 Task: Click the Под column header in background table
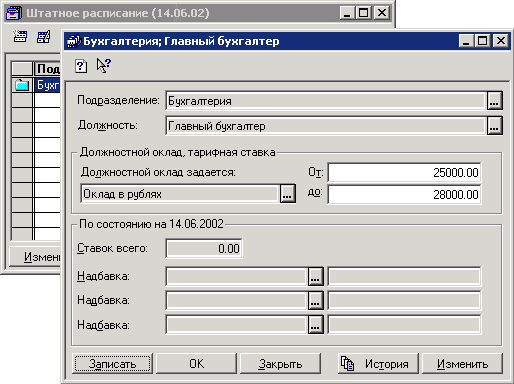pyautogui.click(x=48, y=69)
